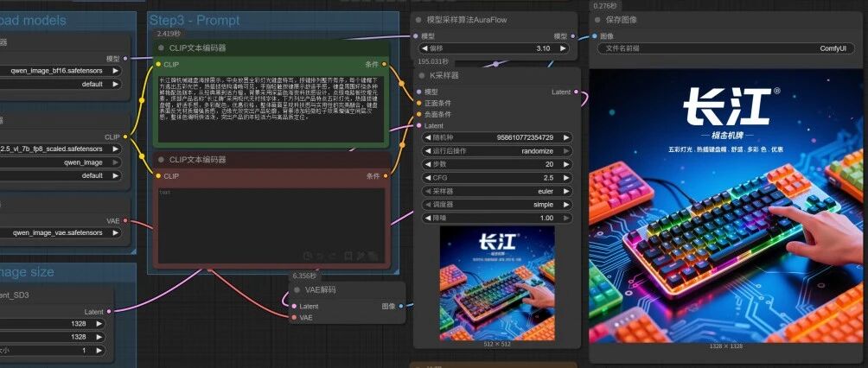Open qwen_image_vae.safetensors VAE dropdown

pyautogui.click(x=61, y=233)
